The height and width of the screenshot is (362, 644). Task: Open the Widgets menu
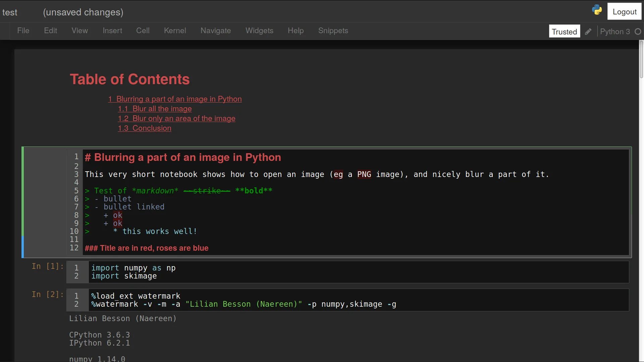259,31
